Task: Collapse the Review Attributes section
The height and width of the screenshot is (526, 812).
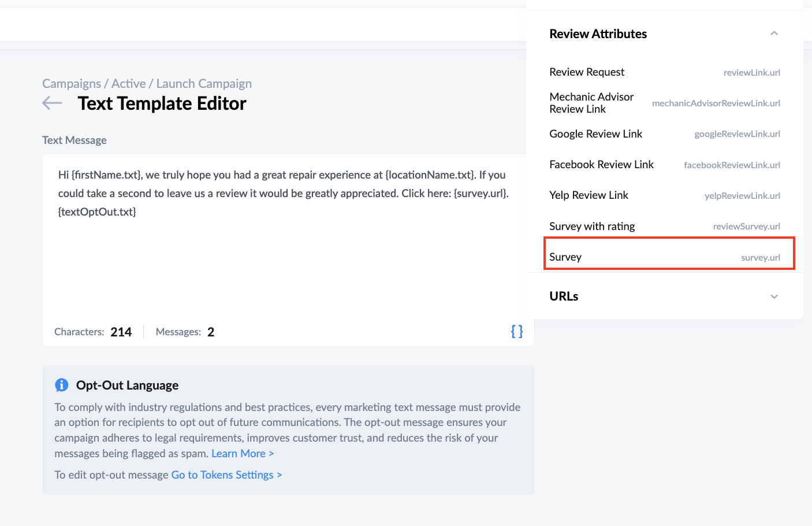Action: click(774, 33)
